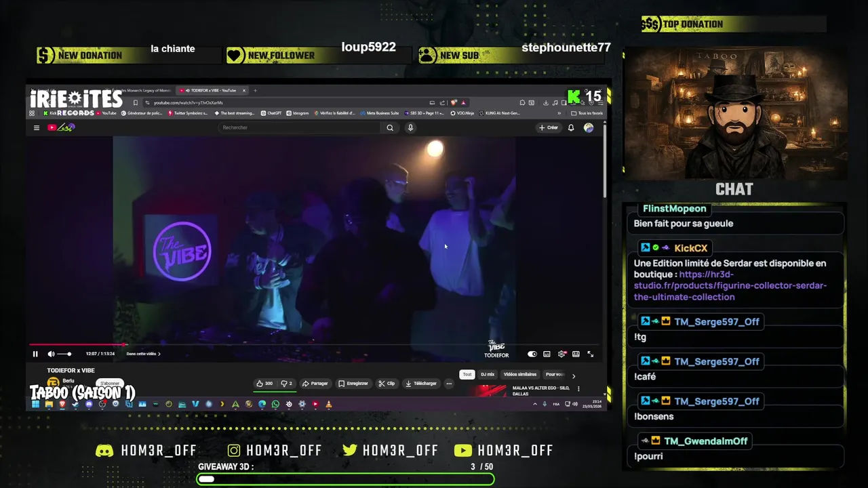Click the FlinstMopeon username in chat
Viewport: 868px width, 488px height.
tap(674, 209)
